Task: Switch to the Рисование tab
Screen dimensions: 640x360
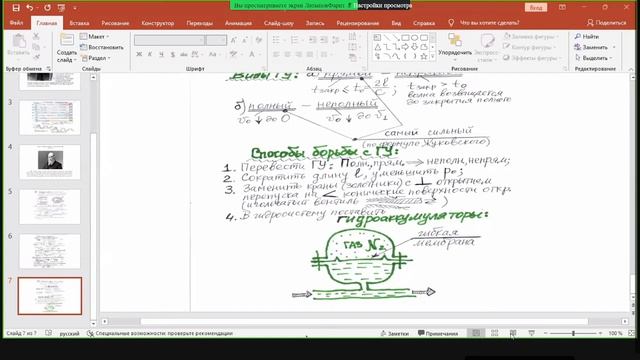Action: click(115, 23)
